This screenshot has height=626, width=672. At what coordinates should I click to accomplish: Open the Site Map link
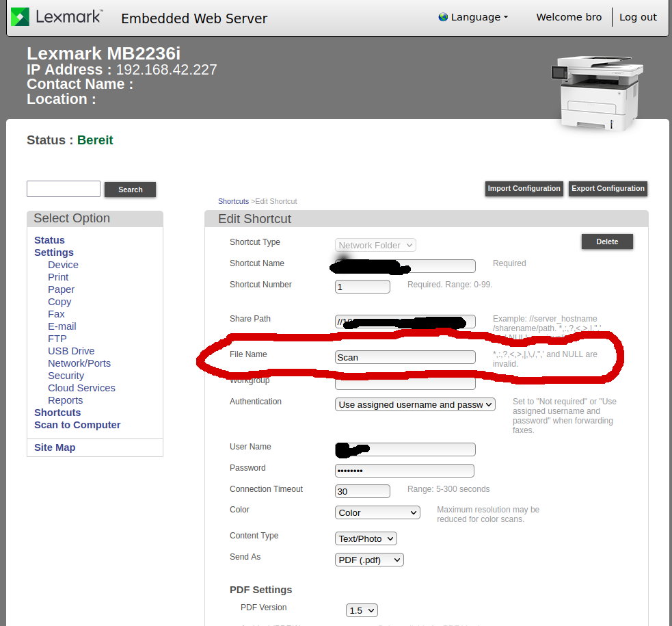click(55, 447)
